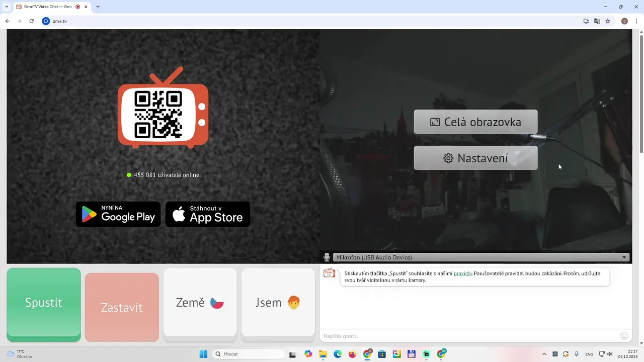Click the sync update tray icon
The height and width of the screenshot is (362, 644).
coord(566,354)
